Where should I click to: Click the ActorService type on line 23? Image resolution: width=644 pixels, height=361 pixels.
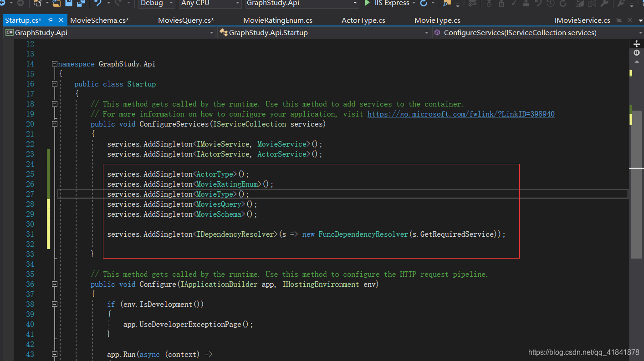click(282, 154)
